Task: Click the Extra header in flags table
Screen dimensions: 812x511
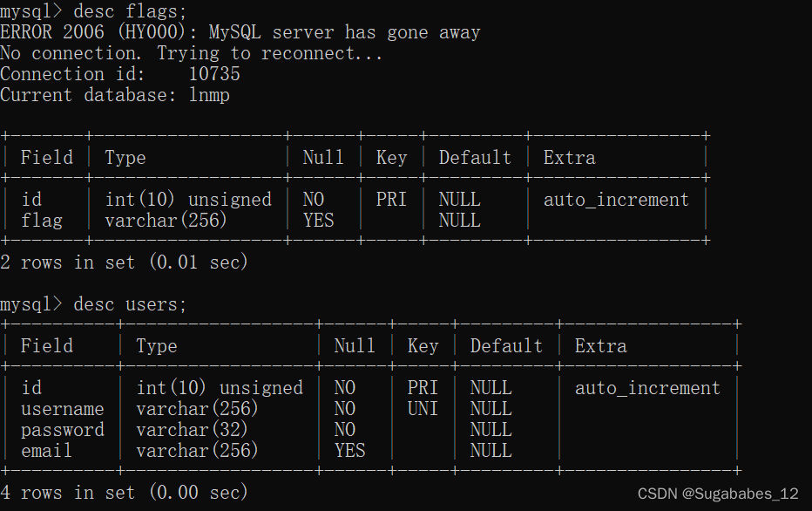Action: point(569,157)
